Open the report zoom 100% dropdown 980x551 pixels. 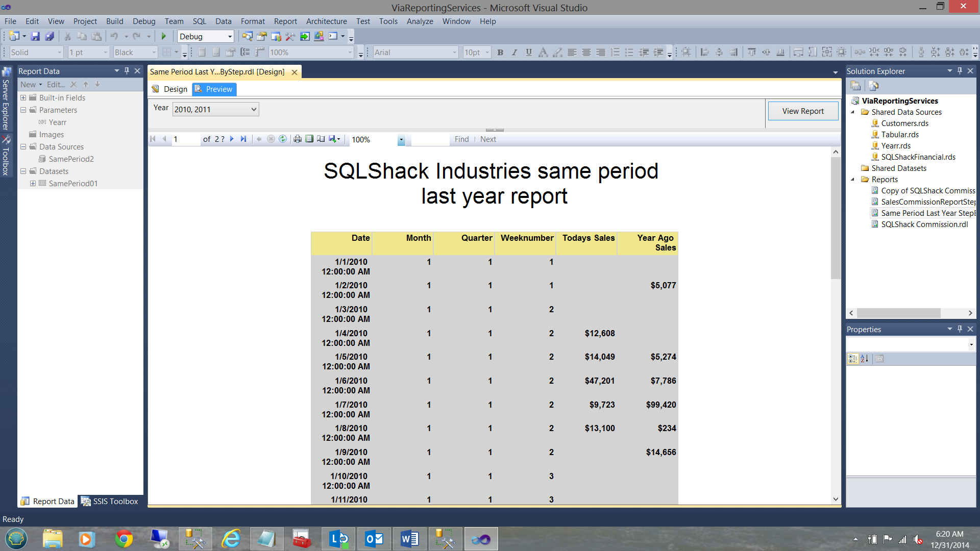[x=401, y=140]
